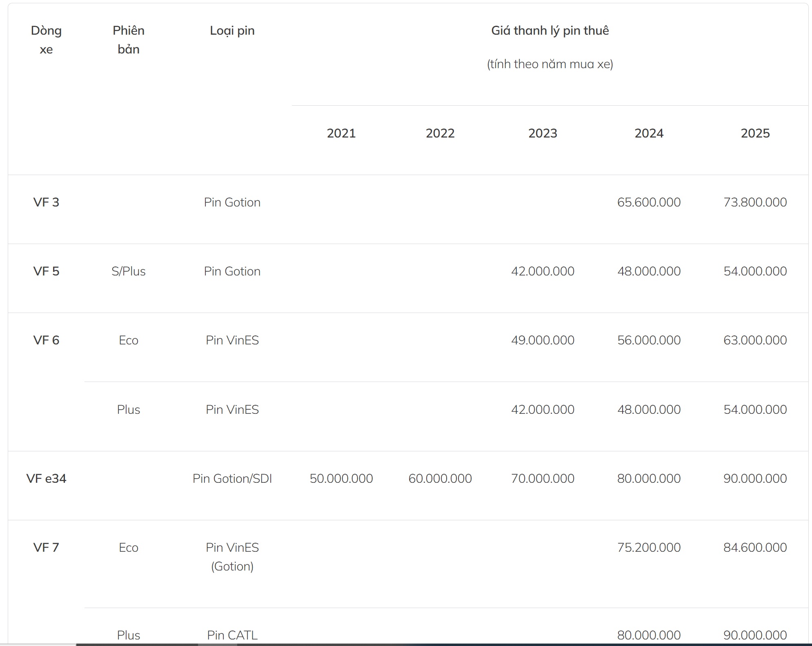Click the VF 3 2024 price 65.600.000
Screen dimensions: 812x646
tap(649, 202)
